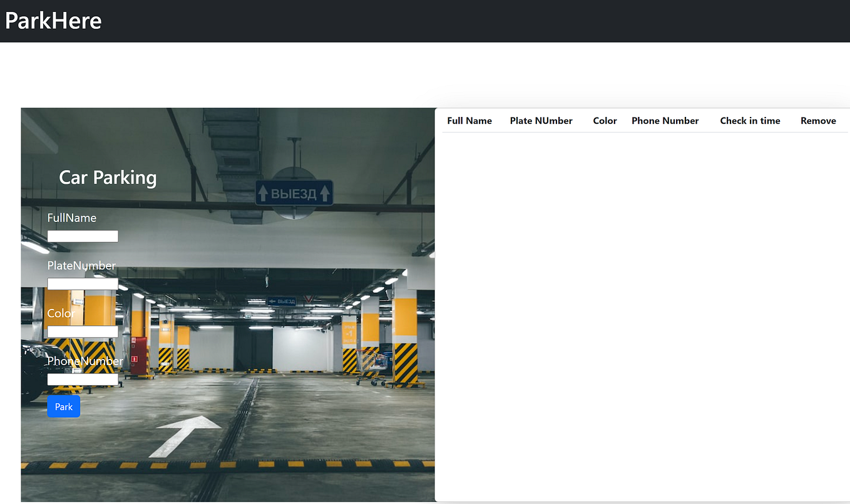Click inside the PhoneNumber input field
Image resolution: width=850 pixels, height=504 pixels.
[x=83, y=379]
